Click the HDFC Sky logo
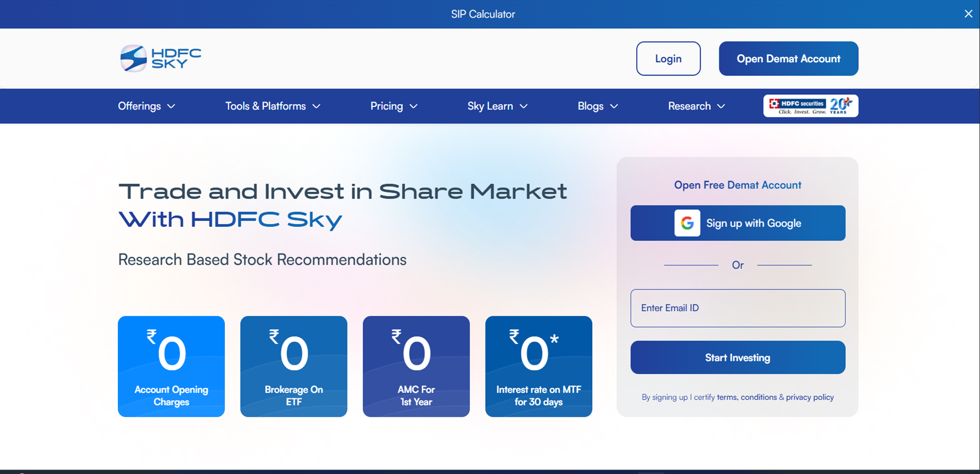 pyautogui.click(x=160, y=58)
